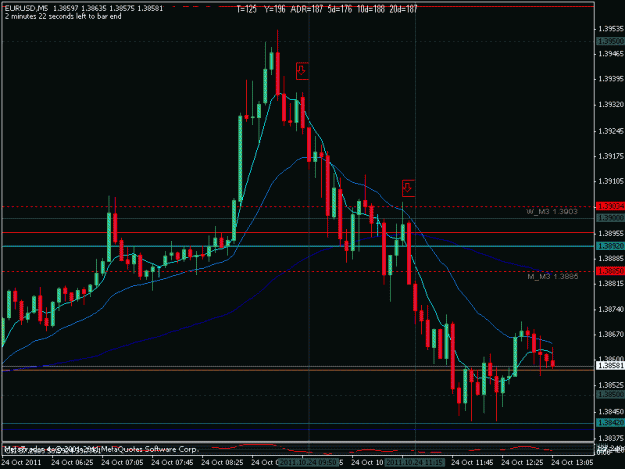Click the teal 1.38420 price tag

coord(610,423)
